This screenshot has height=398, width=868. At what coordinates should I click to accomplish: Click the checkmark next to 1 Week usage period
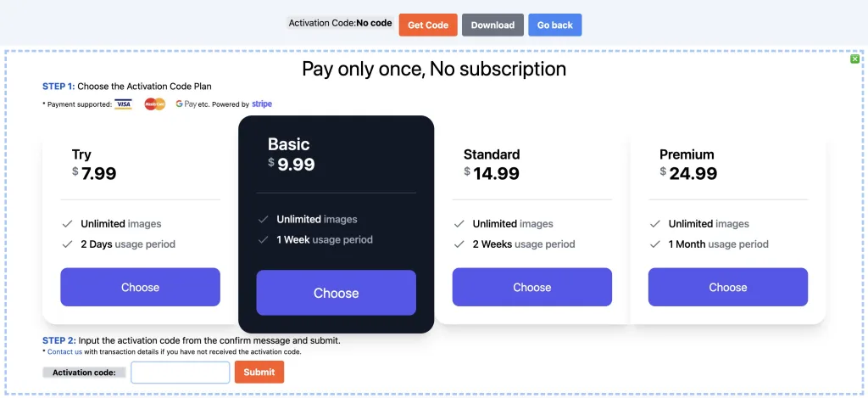(x=263, y=240)
